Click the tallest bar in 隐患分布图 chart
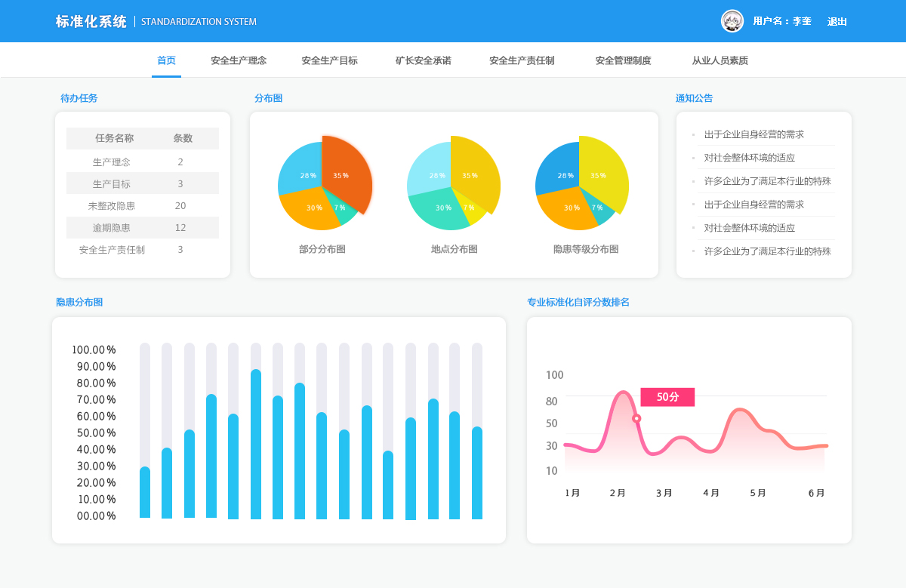 click(x=256, y=444)
